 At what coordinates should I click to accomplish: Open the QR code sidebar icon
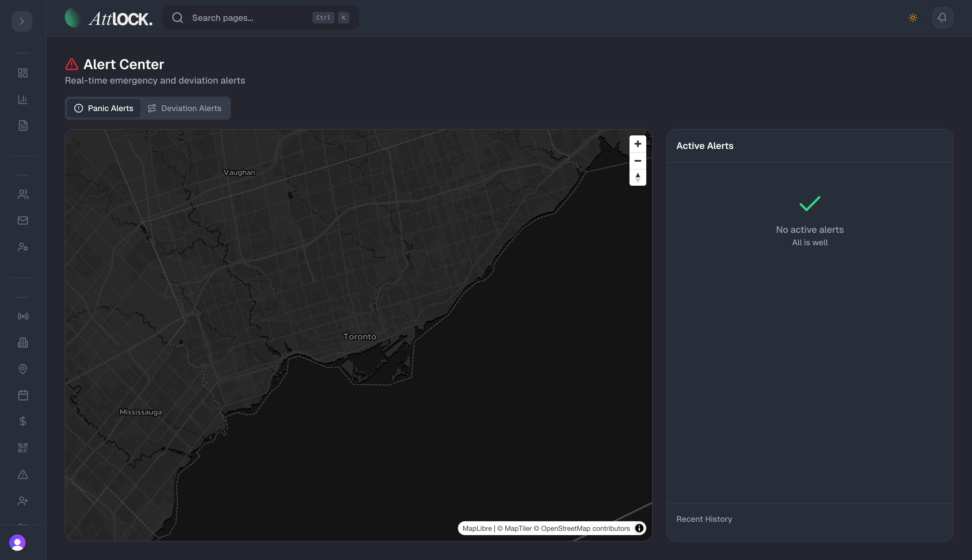tap(23, 448)
